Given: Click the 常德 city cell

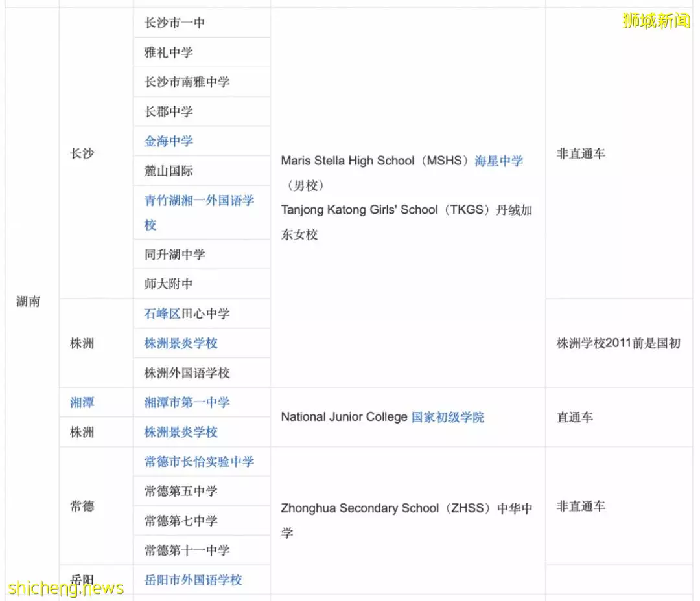Looking at the screenshot, I should point(97,506).
